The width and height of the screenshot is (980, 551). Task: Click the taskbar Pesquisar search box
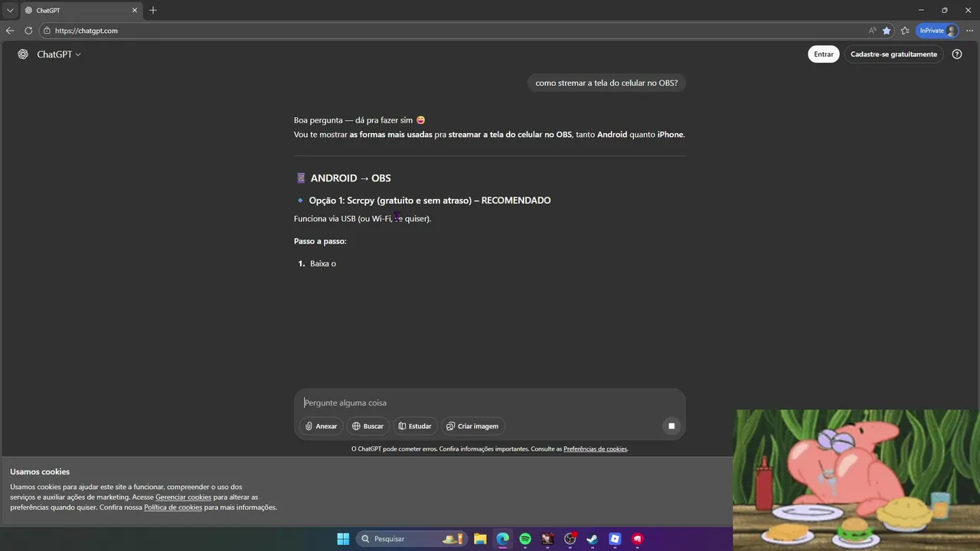pyautogui.click(x=411, y=539)
